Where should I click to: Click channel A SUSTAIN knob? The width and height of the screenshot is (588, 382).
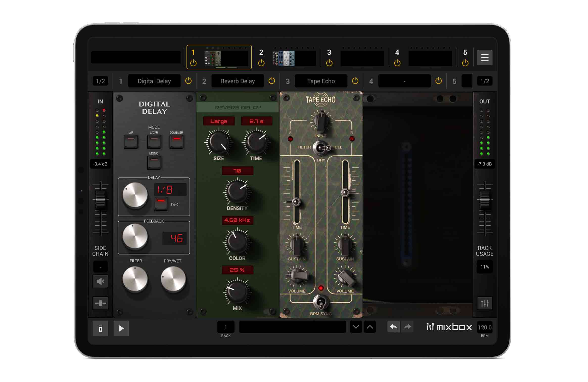pyautogui.click(x=297, y=245)
